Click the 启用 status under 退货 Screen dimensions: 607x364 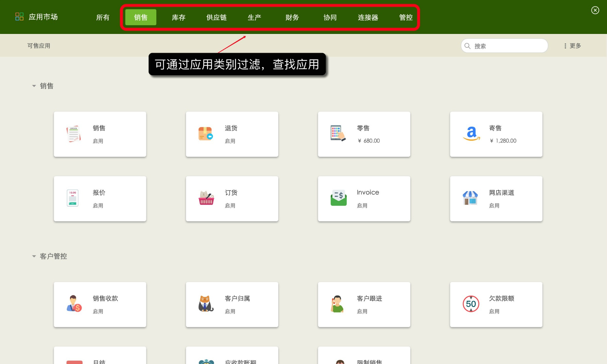click(230, 141)
